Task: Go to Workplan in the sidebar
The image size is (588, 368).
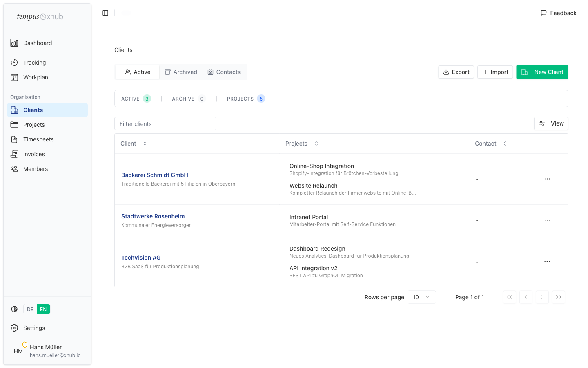Action: point(36,77)
